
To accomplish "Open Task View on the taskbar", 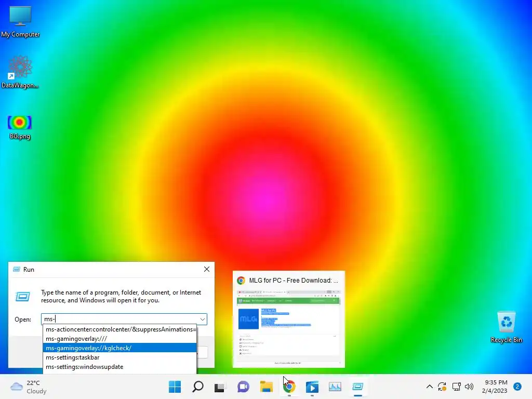I will (220, 387).
